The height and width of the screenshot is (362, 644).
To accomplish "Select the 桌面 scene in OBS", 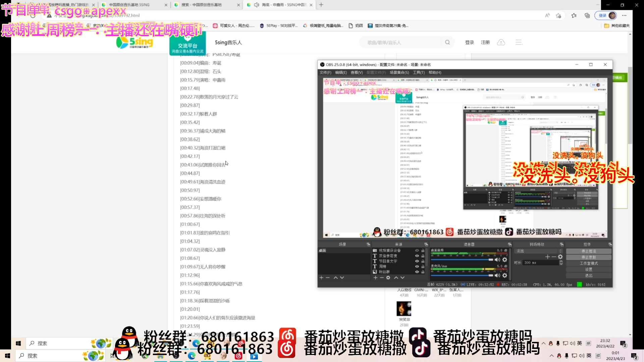I will (x=344, y=250).
